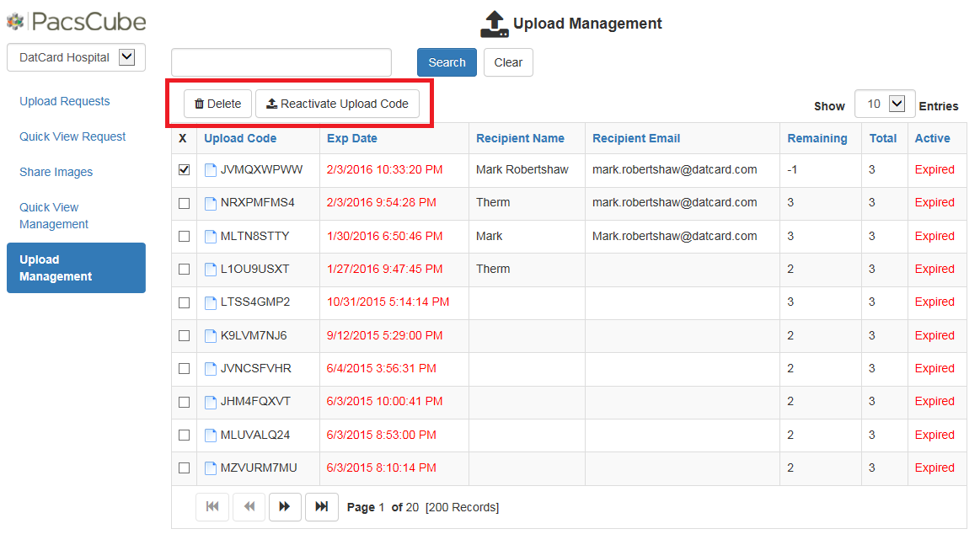980x545 pixels.
Task: Open Quick View Request in sidebar
Action: pos(72,136)
